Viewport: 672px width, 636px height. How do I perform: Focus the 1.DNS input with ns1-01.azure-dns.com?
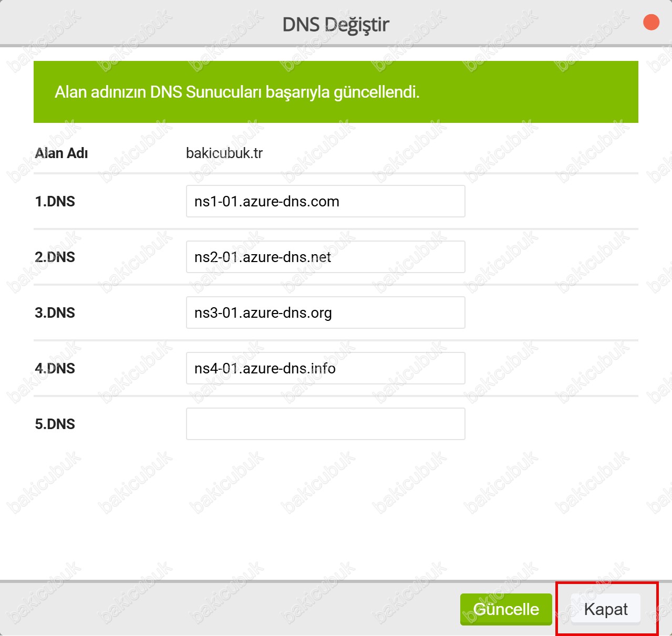(325, 201)
